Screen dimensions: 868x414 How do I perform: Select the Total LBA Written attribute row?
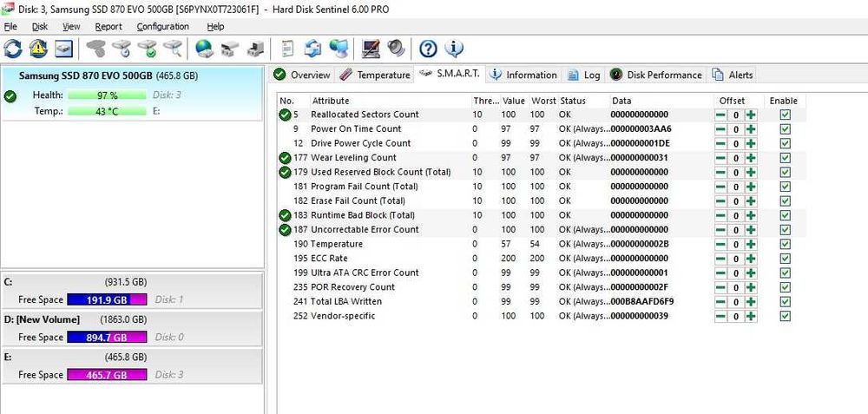click(x=542, y=302)
